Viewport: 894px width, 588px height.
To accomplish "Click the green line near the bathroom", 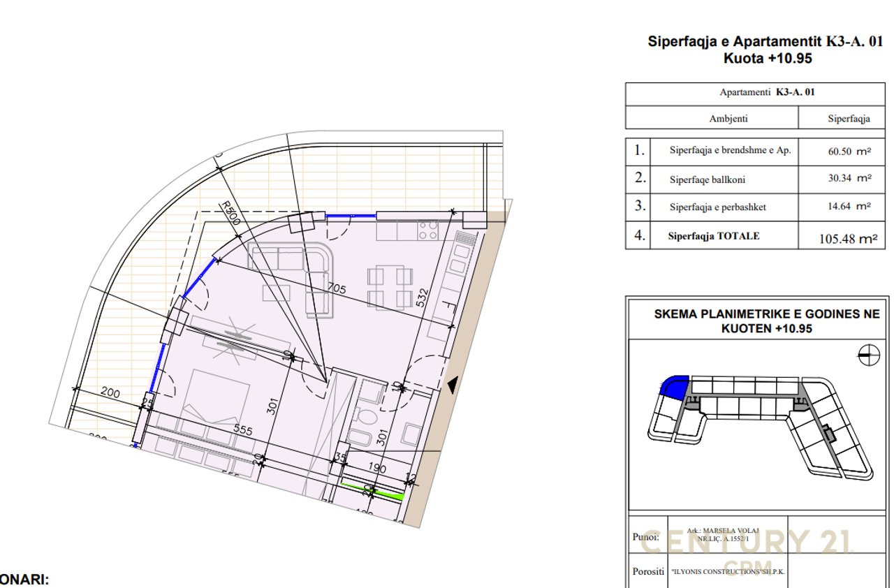I will coord(372,490).
